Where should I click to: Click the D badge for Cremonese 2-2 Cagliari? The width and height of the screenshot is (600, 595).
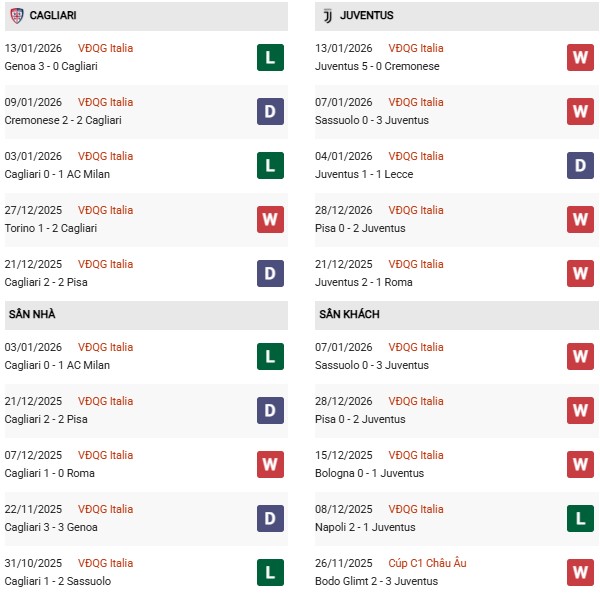tap(270, 111)
